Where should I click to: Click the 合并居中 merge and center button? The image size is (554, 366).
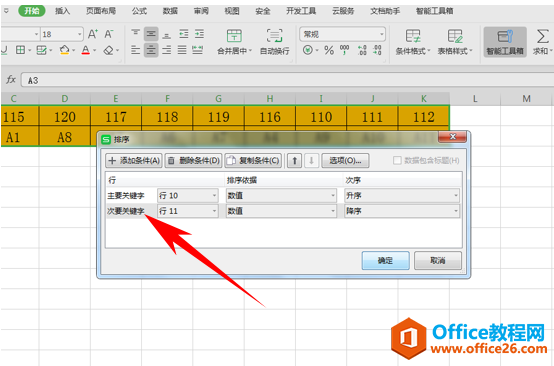(234, 42)
